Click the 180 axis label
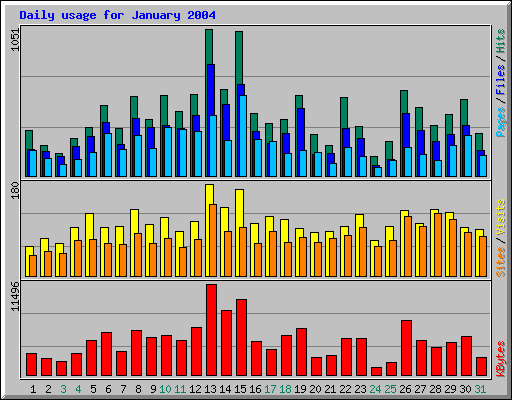 [x=15, y=190]
